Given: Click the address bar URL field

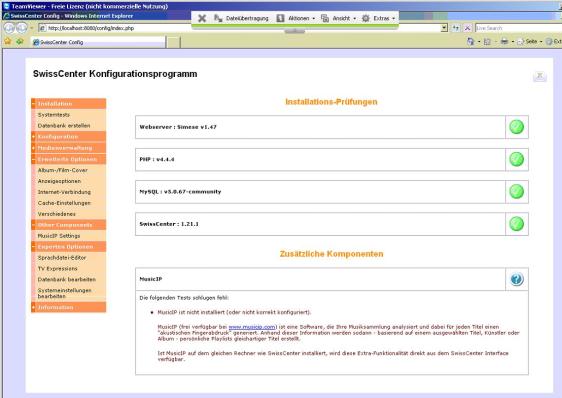Looking at the screenshot, I should pyautogui.click(x=239, y=28).
